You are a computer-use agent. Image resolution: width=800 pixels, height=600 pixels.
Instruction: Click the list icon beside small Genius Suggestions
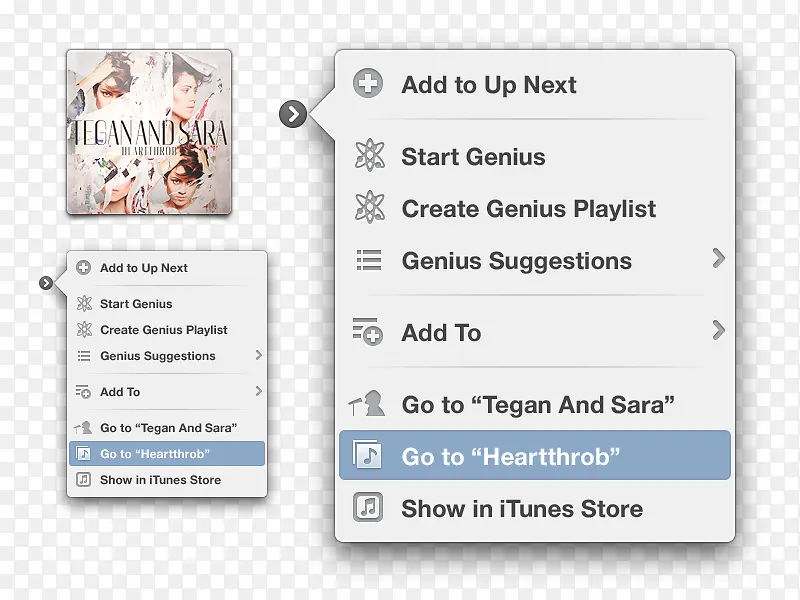pos(84,356)
